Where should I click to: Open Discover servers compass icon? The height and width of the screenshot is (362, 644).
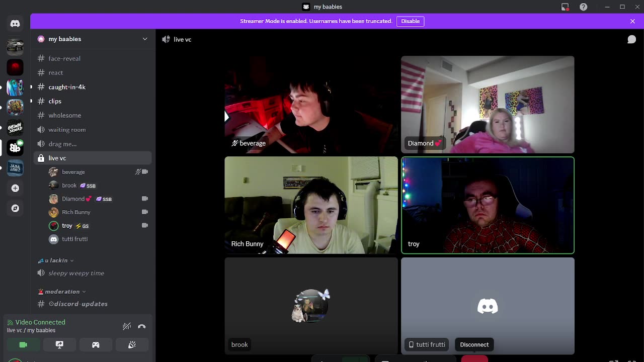[15, 208]
